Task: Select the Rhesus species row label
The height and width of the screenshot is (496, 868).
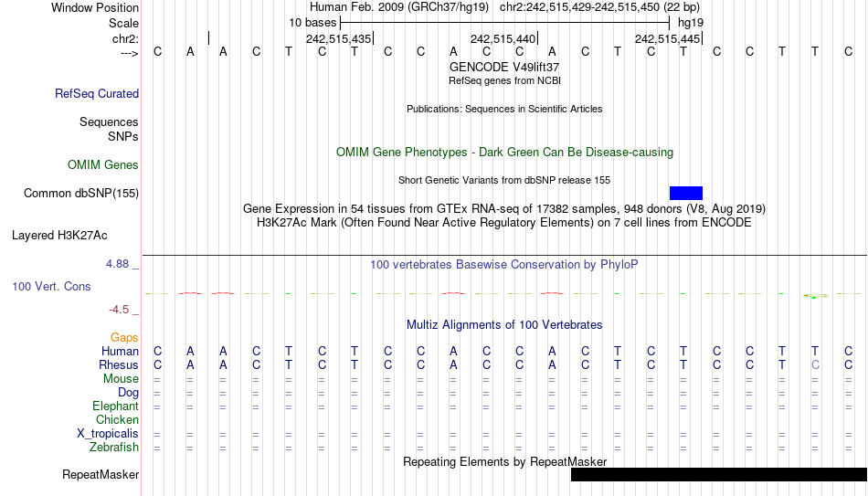Action: [119, 365]
